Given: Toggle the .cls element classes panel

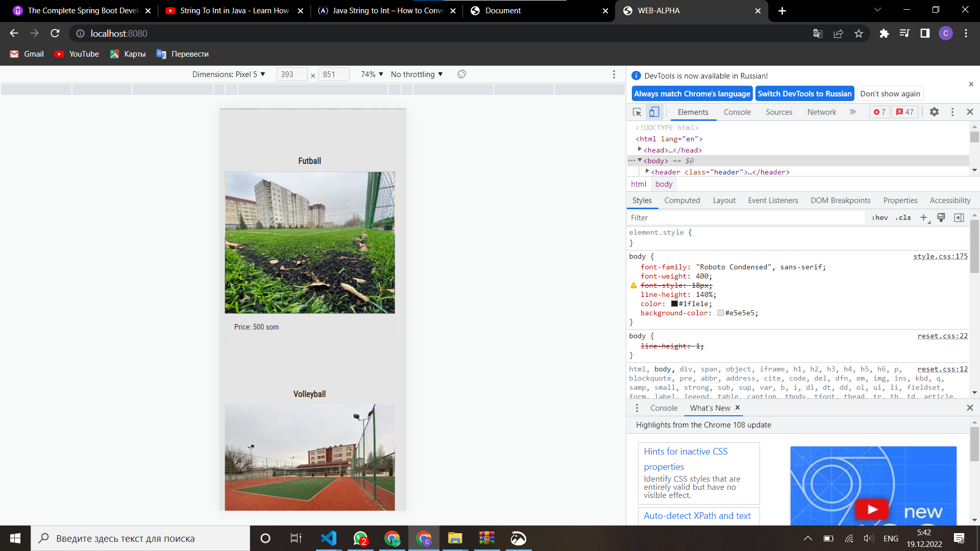Looking at the screenshot, I should point(903,218).
